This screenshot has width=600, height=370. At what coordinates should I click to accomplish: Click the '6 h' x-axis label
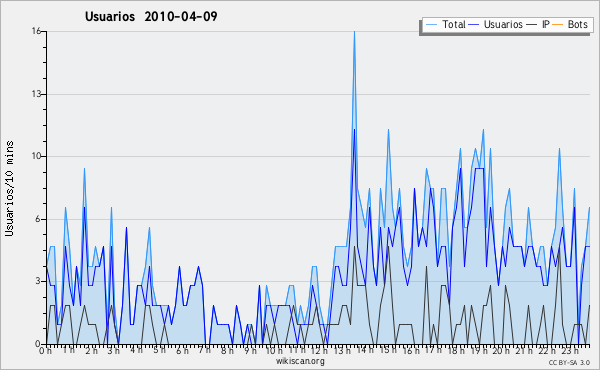tap(182, 351)
